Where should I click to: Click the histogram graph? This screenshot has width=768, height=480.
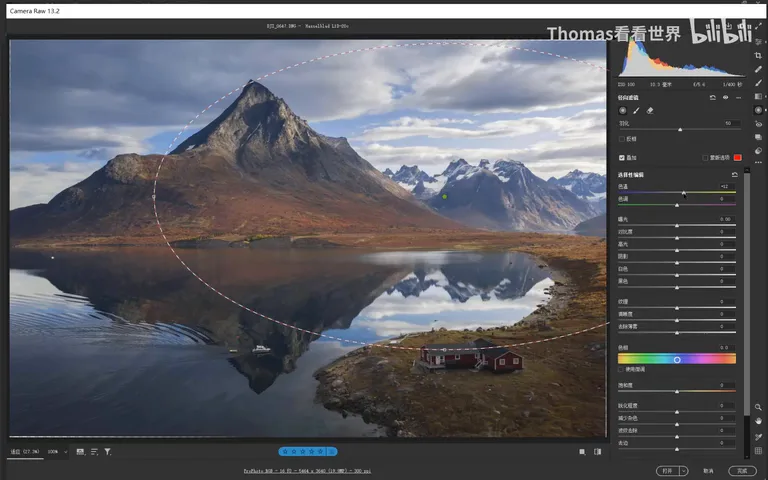click(681, 58)
